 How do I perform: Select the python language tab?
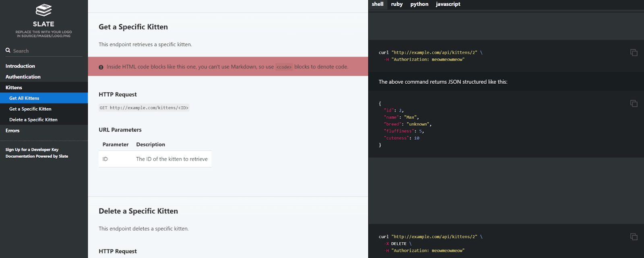pos(419,4)
